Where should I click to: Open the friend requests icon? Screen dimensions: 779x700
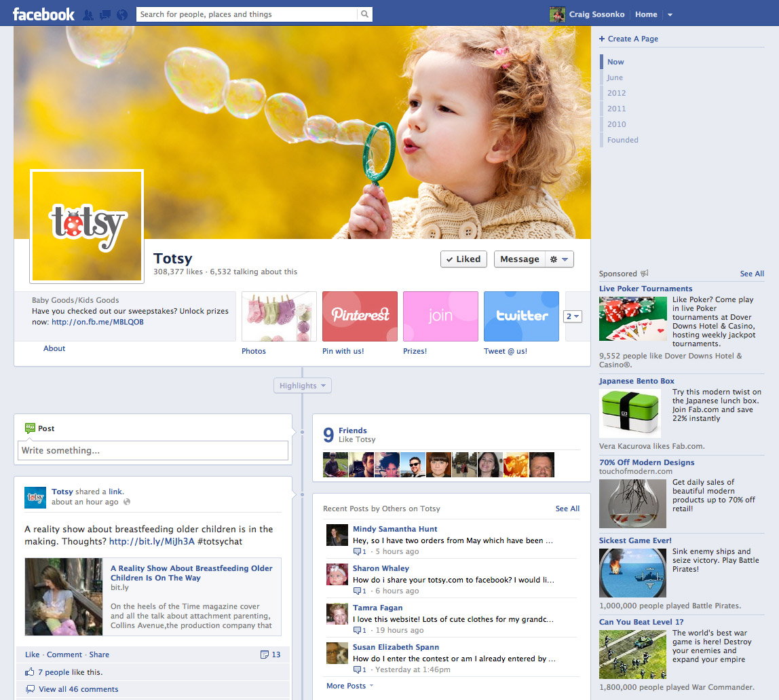(88, 15)
